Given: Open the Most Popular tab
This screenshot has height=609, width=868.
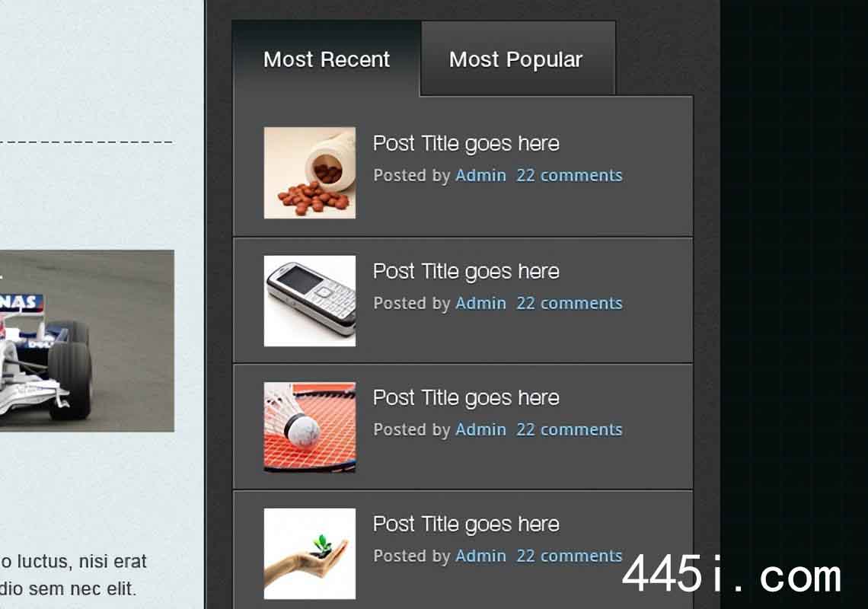Looking at the screenshot, I should pyautogui.click(x=519, y=59).
